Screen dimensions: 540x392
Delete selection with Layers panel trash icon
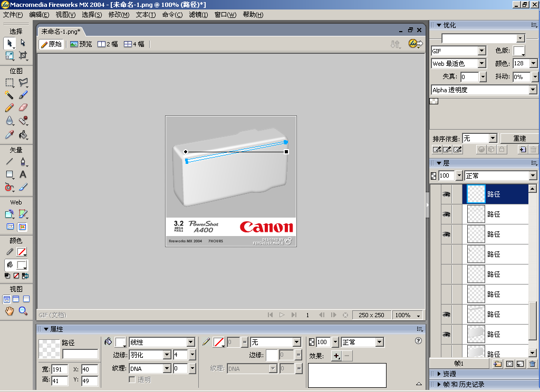(x=533, y=364)
